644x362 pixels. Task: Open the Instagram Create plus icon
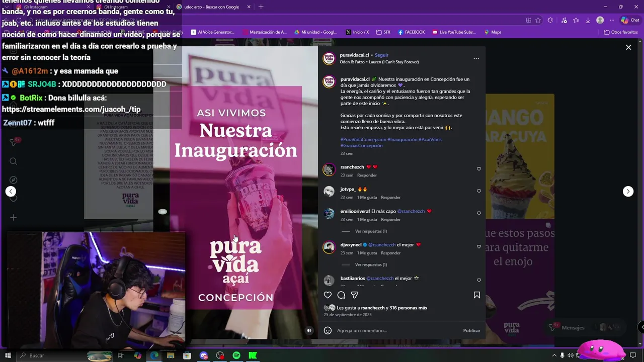pos(14,218)
